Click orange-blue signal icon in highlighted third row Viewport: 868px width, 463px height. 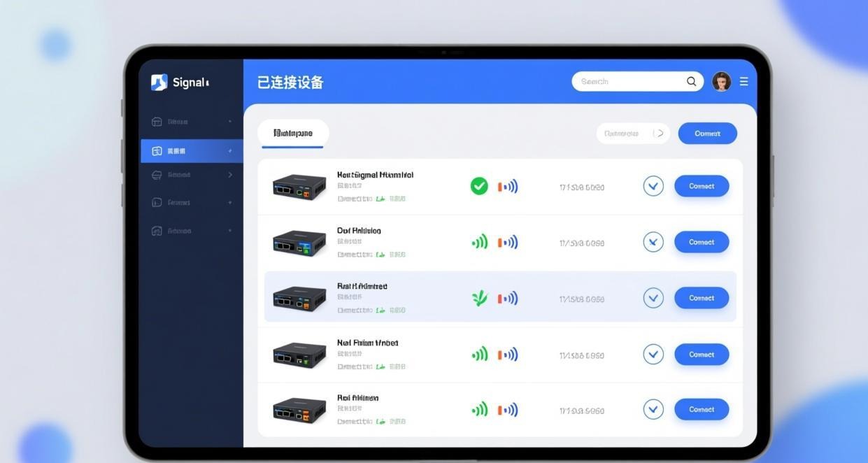point(508,299)
